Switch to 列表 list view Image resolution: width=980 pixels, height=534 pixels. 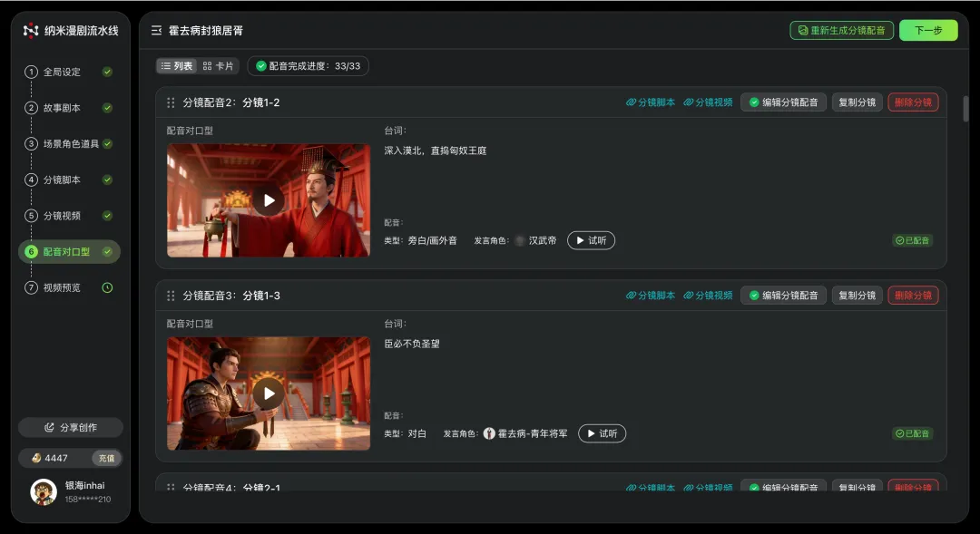coord(177,66)
